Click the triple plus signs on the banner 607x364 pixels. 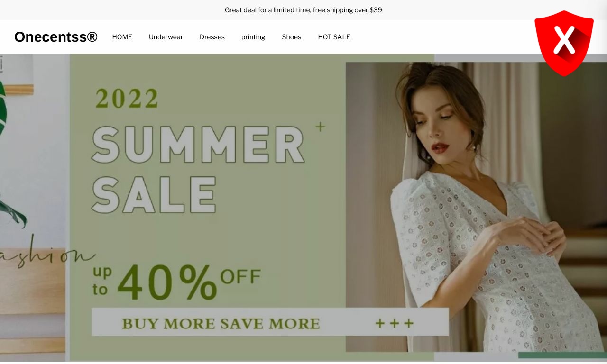(x=395, y=324)
